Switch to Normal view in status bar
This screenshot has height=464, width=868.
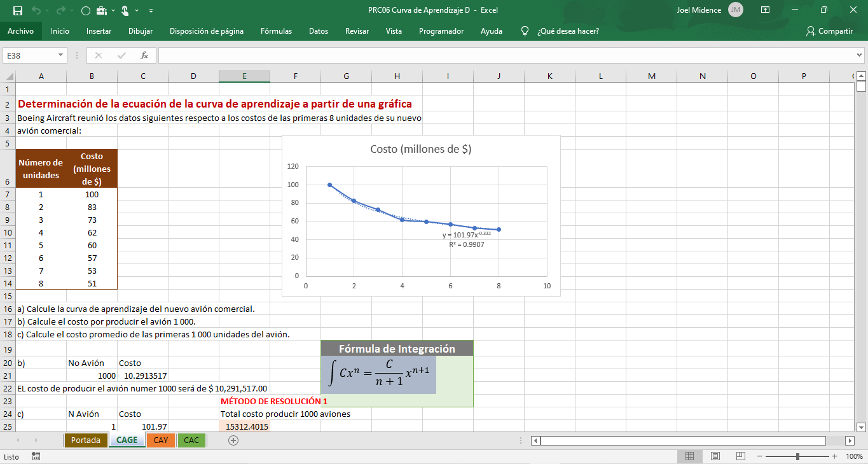pos(689,456)
